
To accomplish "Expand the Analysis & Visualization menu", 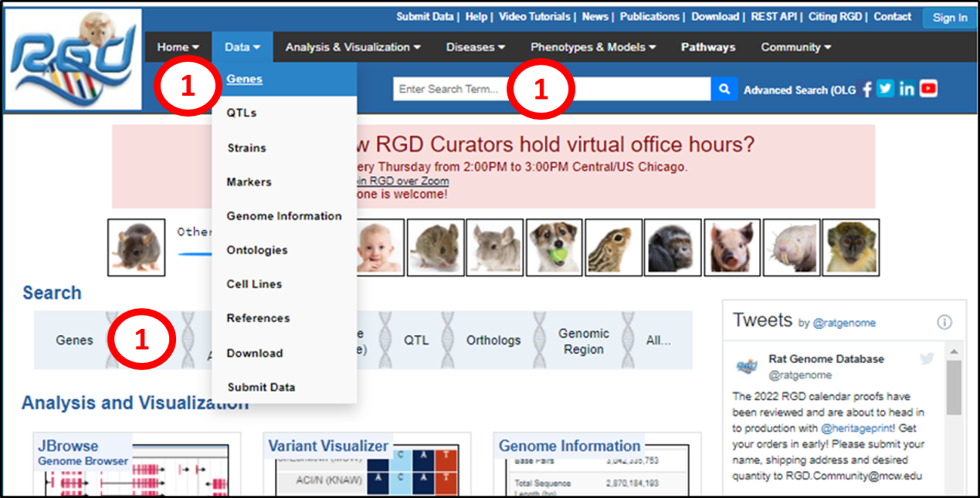I will click(353, 47).
